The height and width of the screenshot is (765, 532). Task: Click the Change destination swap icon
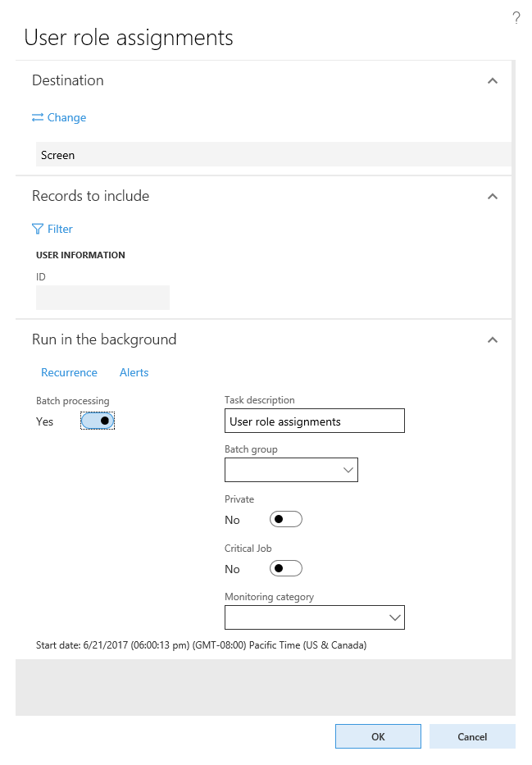click(x=36, y=117)
